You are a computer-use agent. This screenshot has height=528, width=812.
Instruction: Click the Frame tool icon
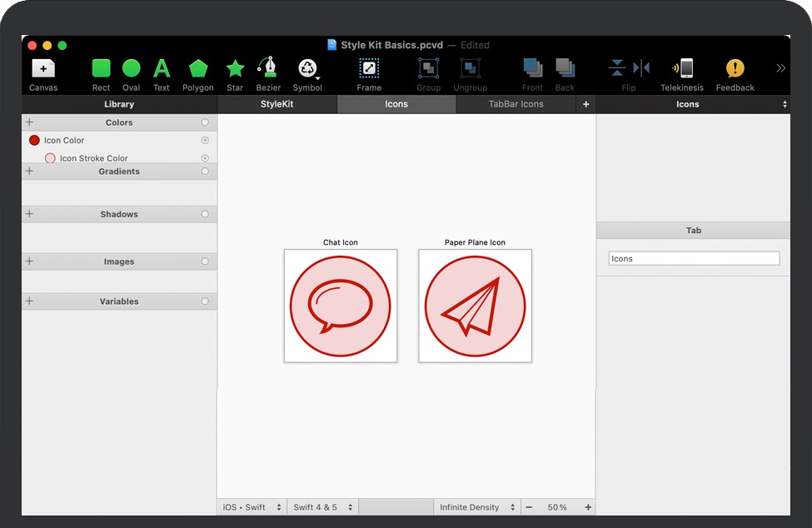tap(369, 69)
